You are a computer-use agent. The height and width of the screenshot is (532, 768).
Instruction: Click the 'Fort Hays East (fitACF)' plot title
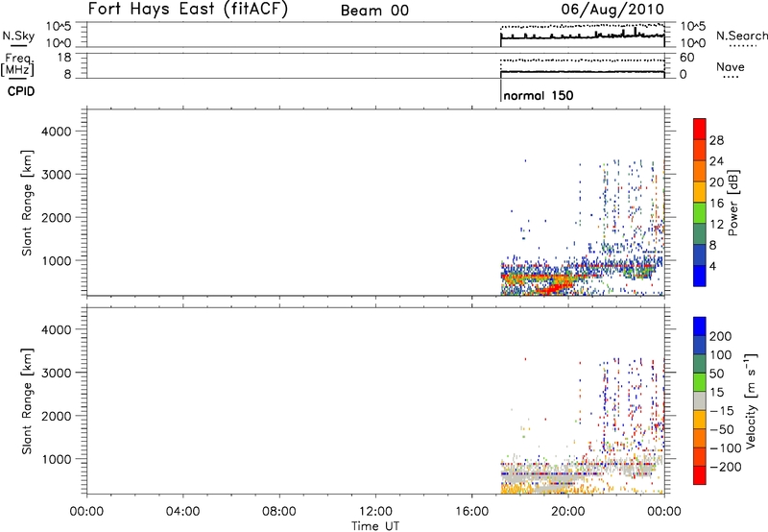point(188,9)
